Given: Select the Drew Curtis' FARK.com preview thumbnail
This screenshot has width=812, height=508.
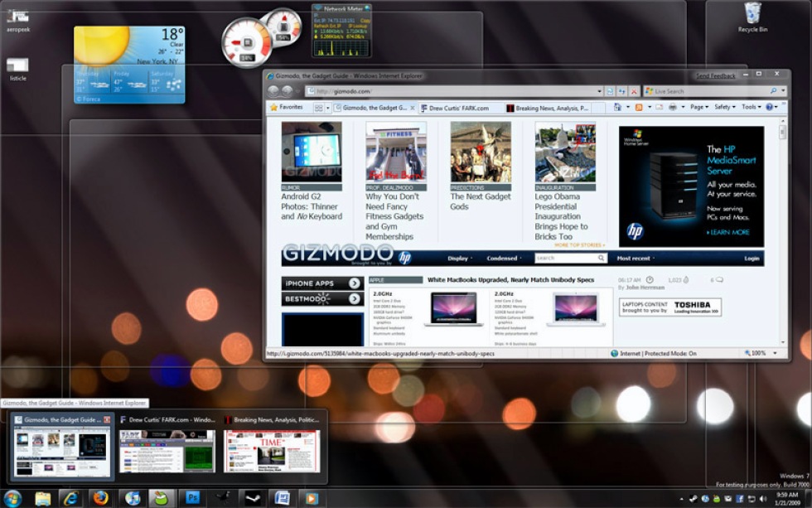Looking at the screenshot, I should point(167,451).
